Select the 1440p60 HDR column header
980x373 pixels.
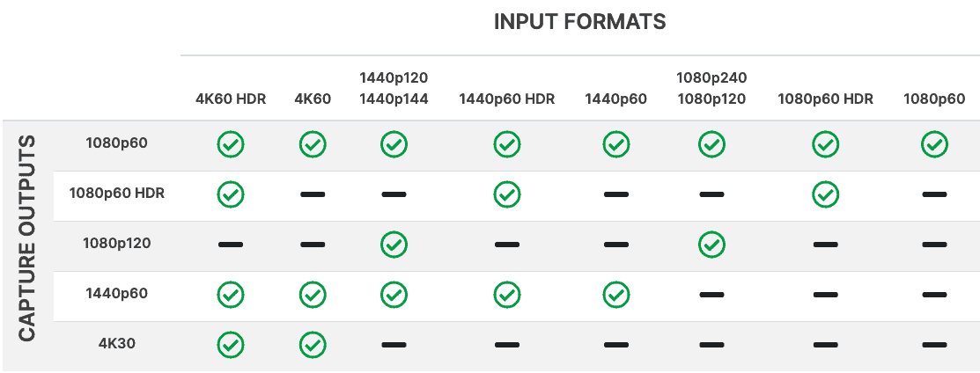[x=506, y=99]
